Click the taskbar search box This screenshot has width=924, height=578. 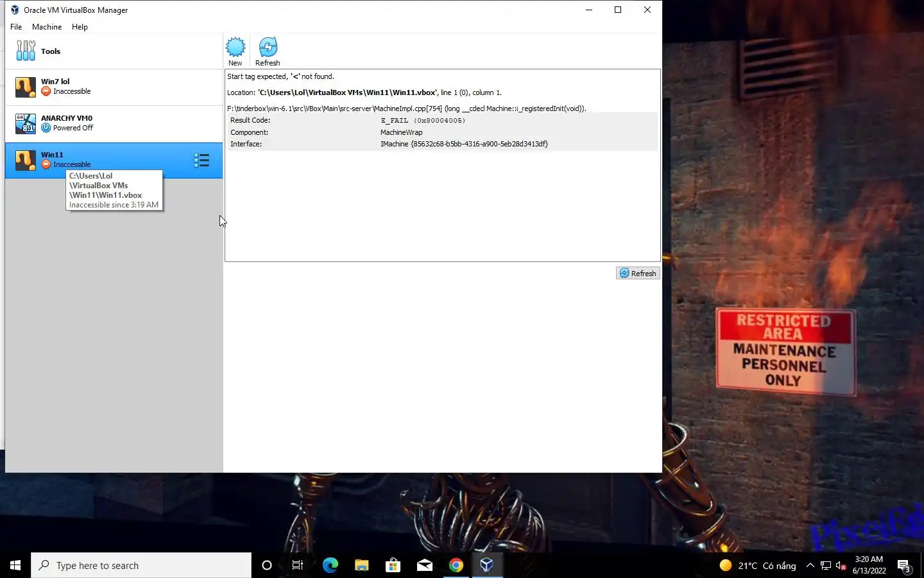[141, 565]
